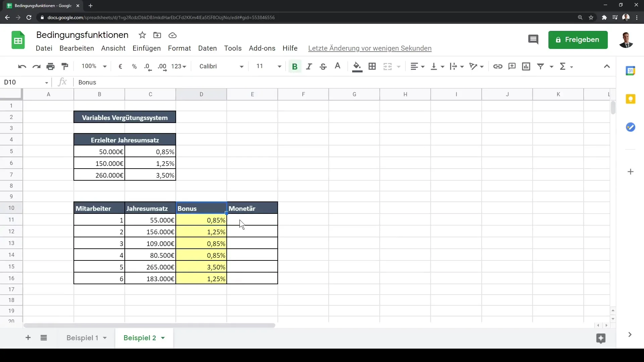Click the Italic formatting icon
644x362 pixels.
(309, 66)
